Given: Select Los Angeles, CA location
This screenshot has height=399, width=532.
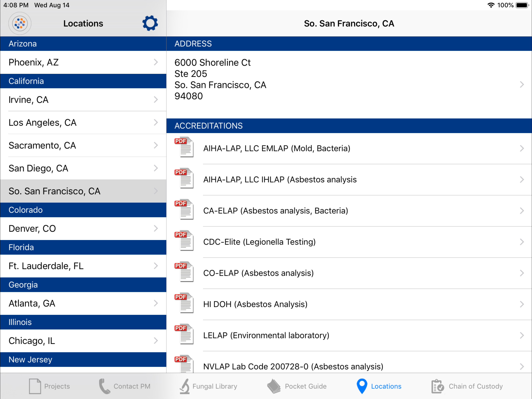Looking at the screenshot, I should coord(83,122).
